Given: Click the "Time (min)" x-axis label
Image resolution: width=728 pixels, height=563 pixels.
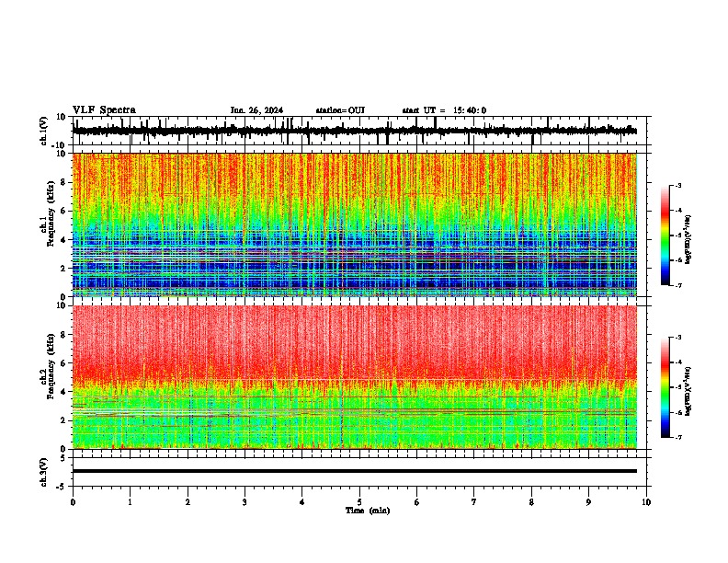Looking at the screenshot, I should 368,511.
